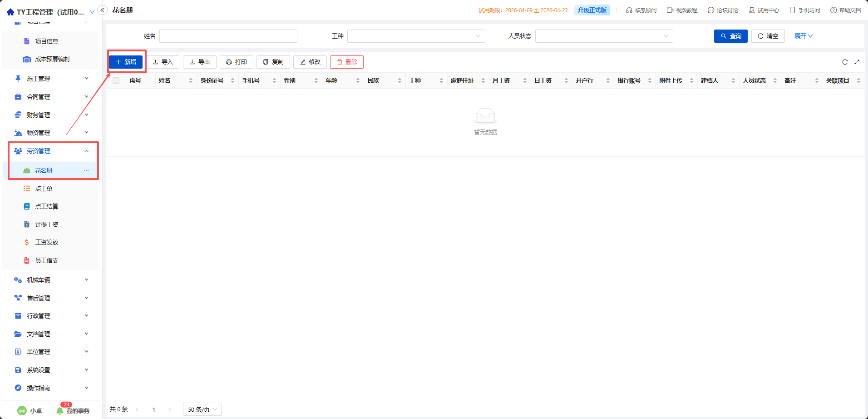868x419 pixels.
Task: Sort the table by the 月工资 column
Action: (x=525, y=80)
